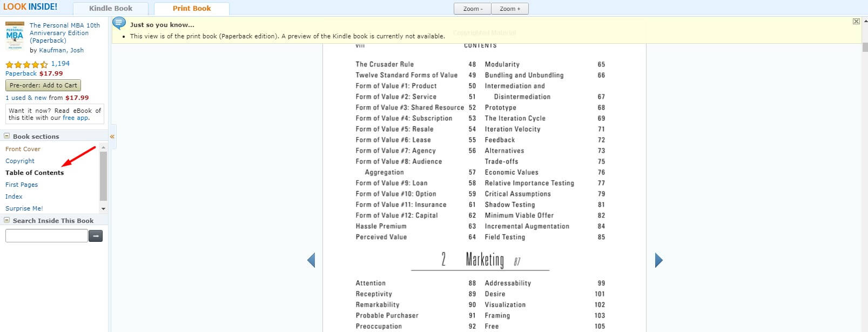Open the used & new offers link

point(26,98)
